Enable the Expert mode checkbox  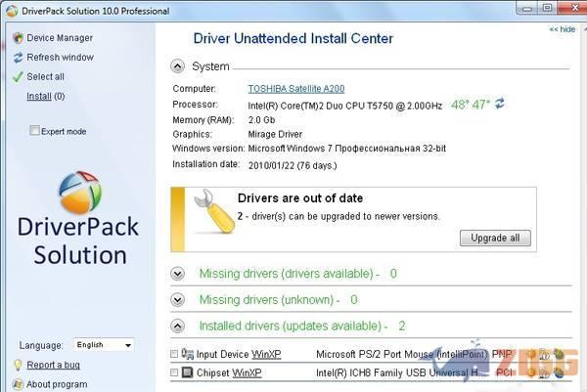pos(34,131)
